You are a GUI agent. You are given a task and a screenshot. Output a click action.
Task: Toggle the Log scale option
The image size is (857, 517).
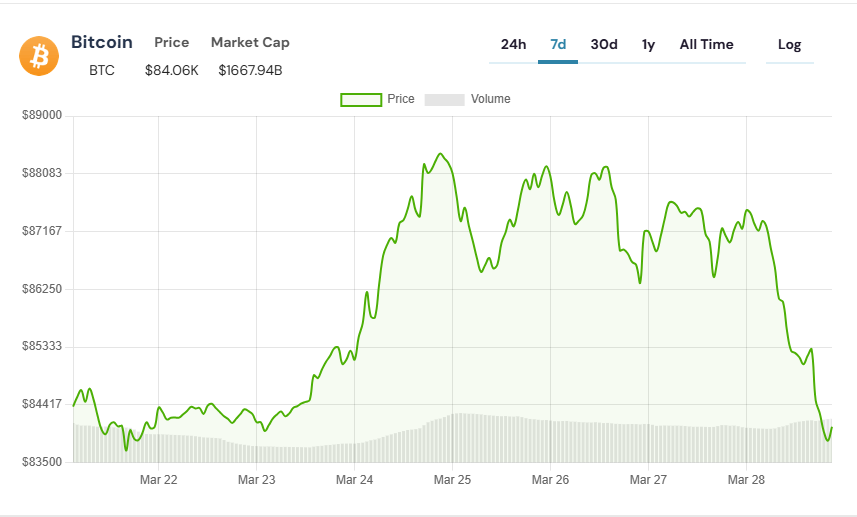pos(789,45)
